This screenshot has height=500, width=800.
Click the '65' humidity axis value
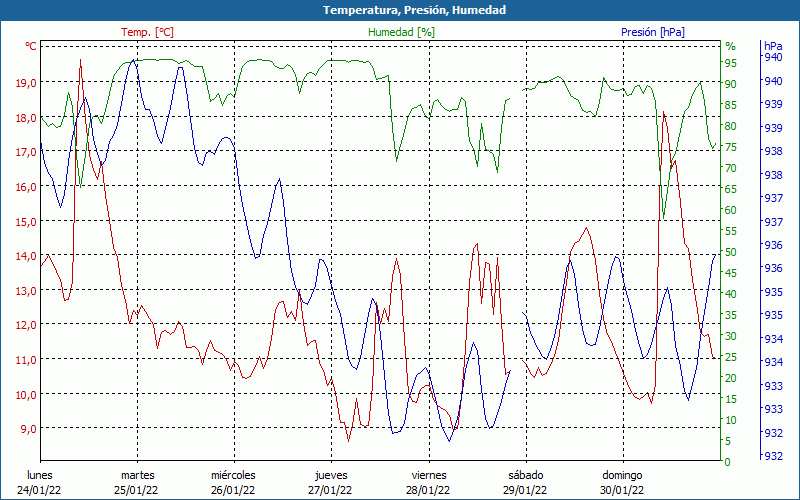coord(731,189)
